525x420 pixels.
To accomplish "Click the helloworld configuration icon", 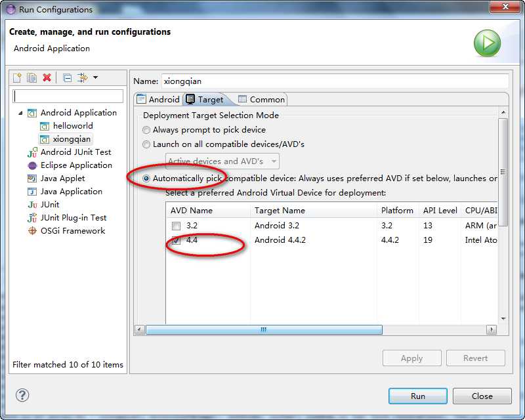I will (x=44, y=126).
